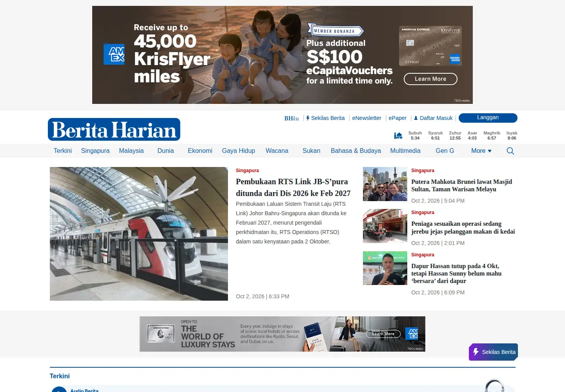
Task: Open the eNewsletter link
Action: tap(366, 118)
